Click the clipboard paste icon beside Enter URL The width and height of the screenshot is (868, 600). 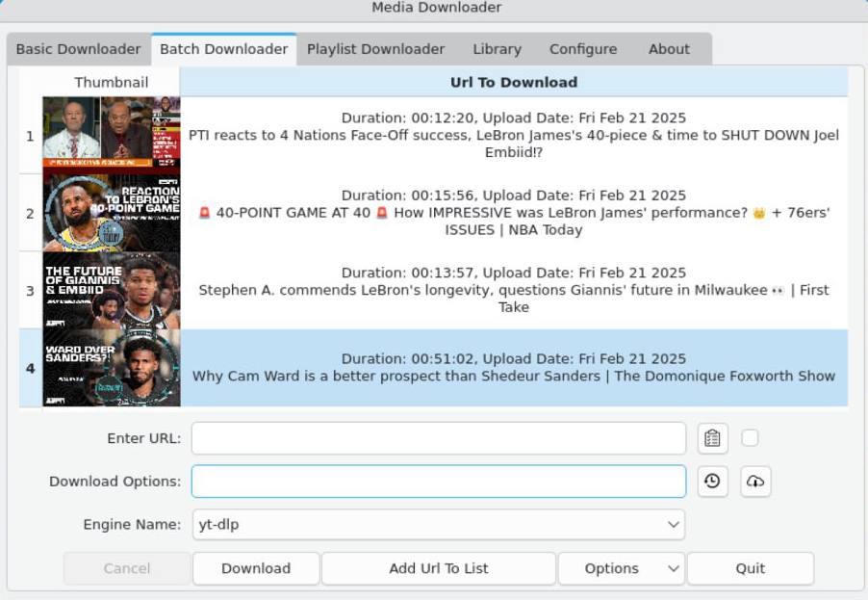(x=712, y=438)
